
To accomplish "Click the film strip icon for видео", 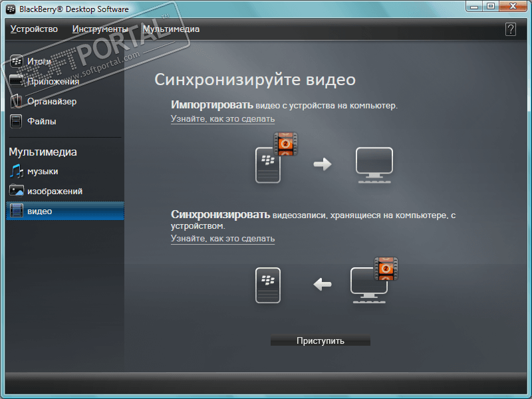I will (16, 211).
